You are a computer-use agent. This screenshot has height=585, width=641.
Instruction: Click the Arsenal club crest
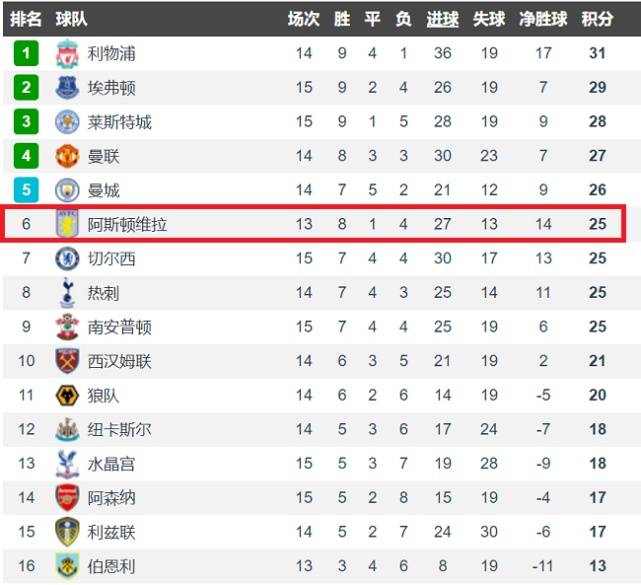click(67, 498)
